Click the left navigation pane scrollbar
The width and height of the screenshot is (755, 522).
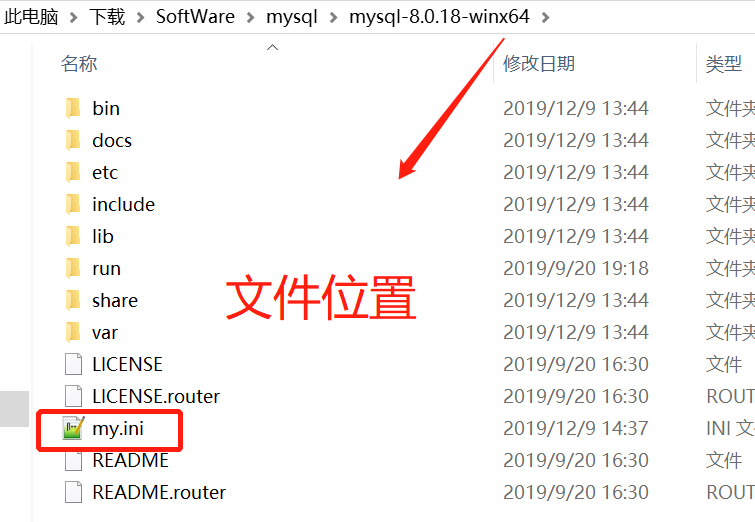[x=14, y=408]
